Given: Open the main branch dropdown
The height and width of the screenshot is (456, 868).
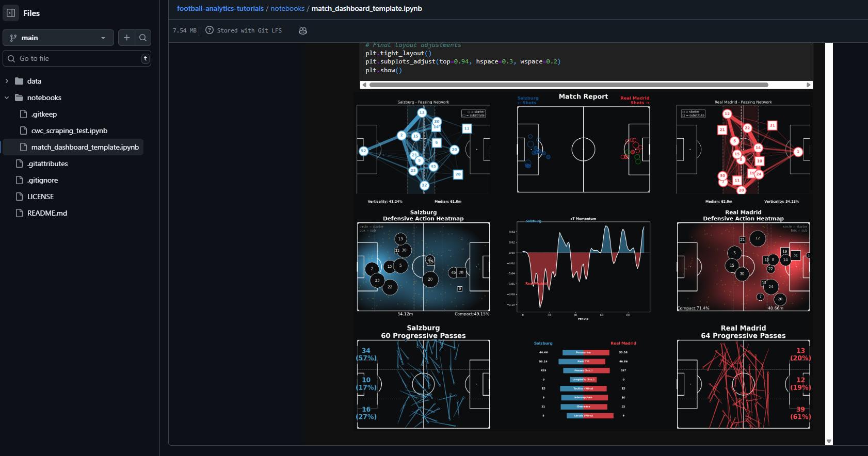Looking at the screenshot, I should (x=58, y=38).
